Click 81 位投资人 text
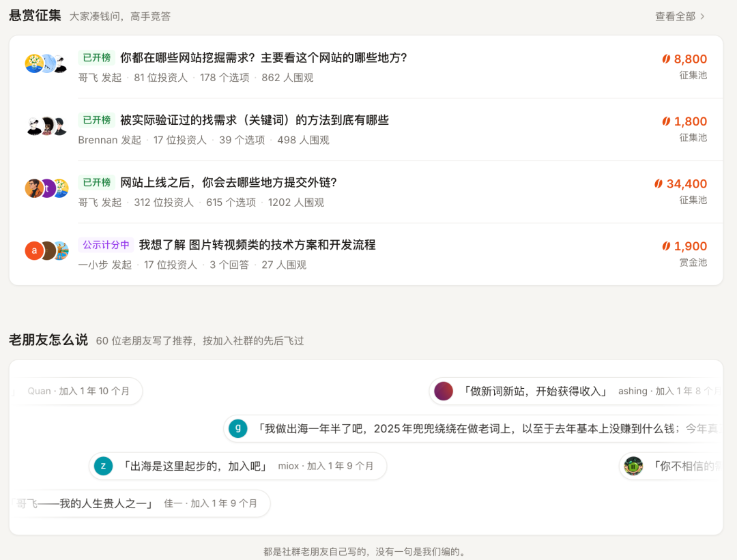The image size is (737, 560). (161, 78)
